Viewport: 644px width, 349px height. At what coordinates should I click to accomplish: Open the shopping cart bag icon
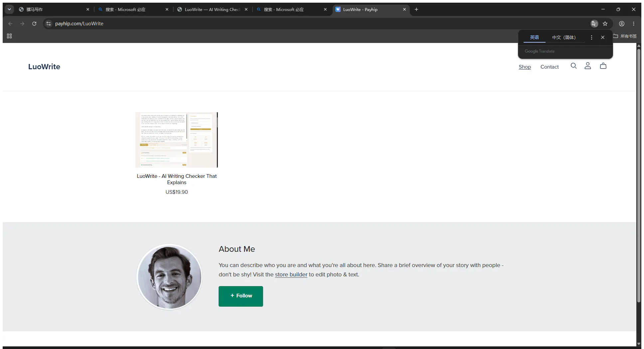[x=603, y=66]
